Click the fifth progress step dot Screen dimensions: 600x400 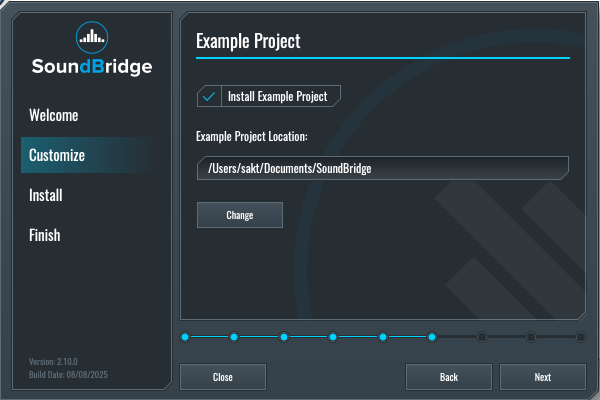click(383, 337)
